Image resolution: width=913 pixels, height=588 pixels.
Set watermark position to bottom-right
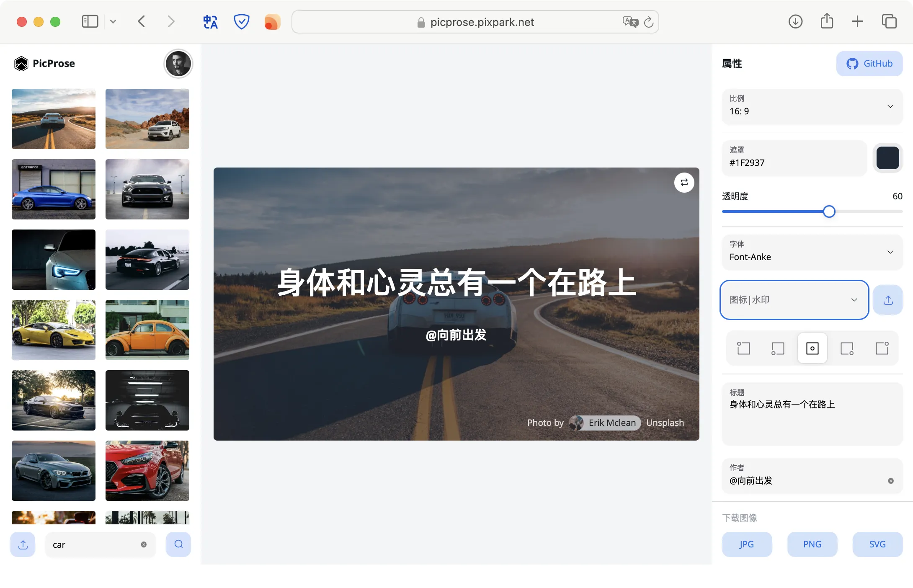[x=847, y=348]
